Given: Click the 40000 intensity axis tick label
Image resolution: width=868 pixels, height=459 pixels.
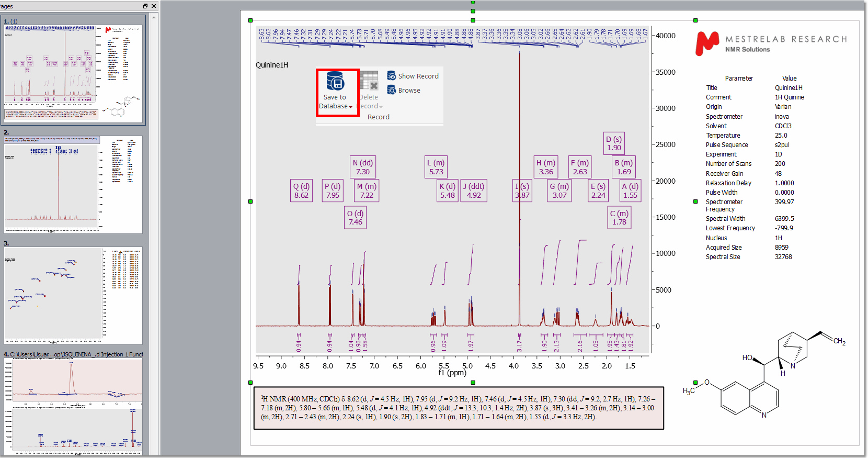Looking at the screenshot, I should coord(666,36).
